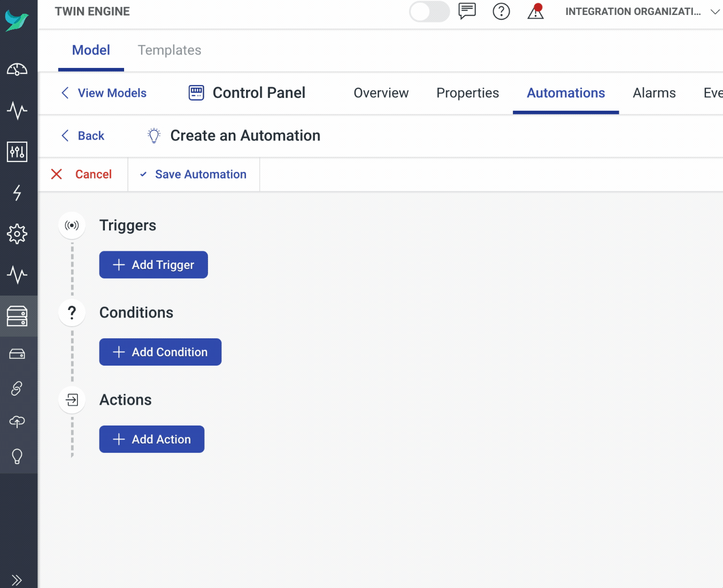This screenshot has height=588, width=723.
Task: Click the Twin Engine title text
Action: [x=92, y=11]
